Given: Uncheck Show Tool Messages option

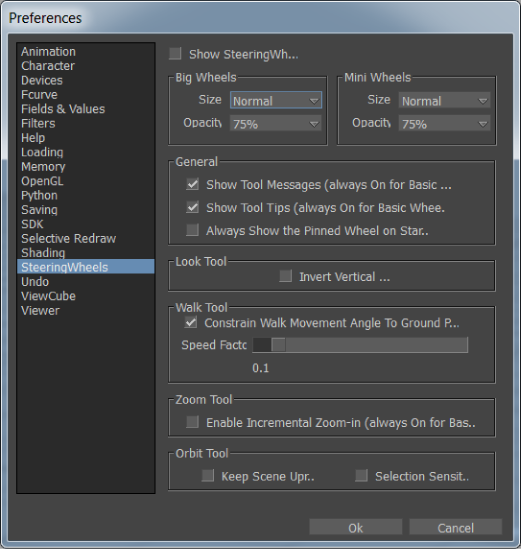Looking at the screenshot, I should pyautogui.click(x=193, y=184).
